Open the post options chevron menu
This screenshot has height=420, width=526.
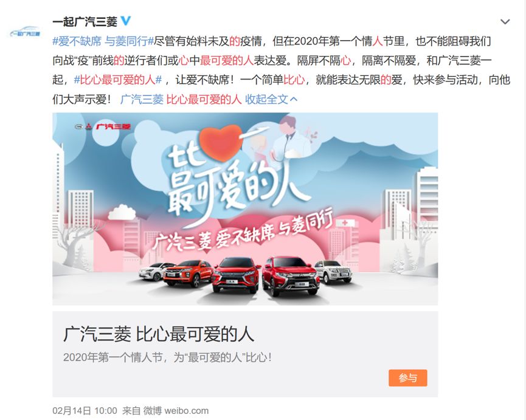tap(505, 22)
